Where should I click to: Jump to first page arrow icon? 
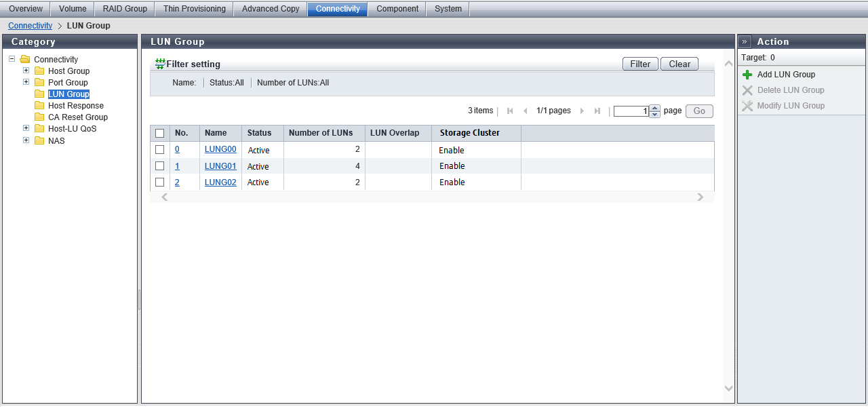pos(510,111)
